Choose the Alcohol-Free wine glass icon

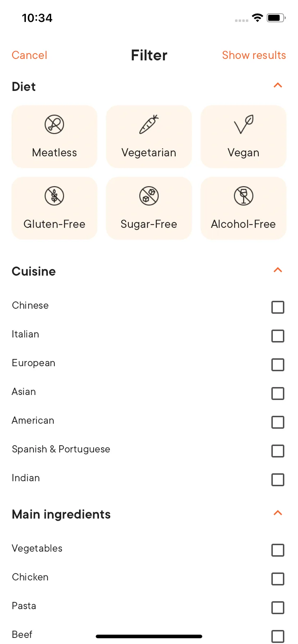(244, 196)
